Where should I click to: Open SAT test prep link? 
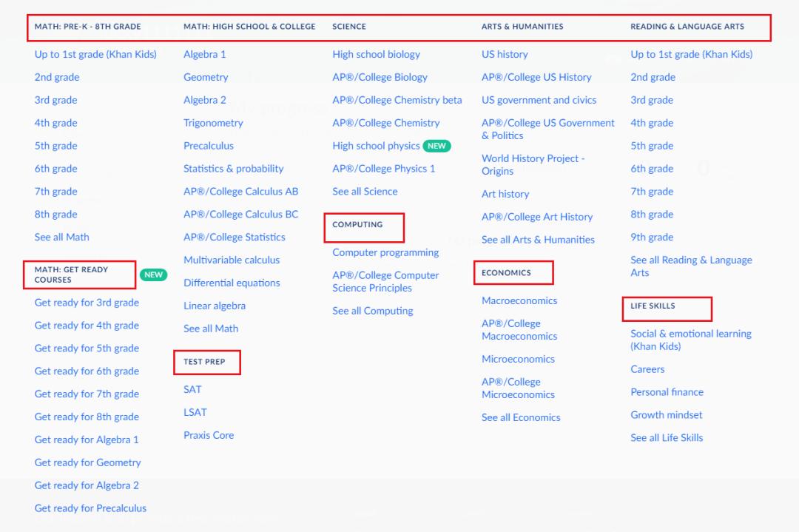(x=192, y=389)
